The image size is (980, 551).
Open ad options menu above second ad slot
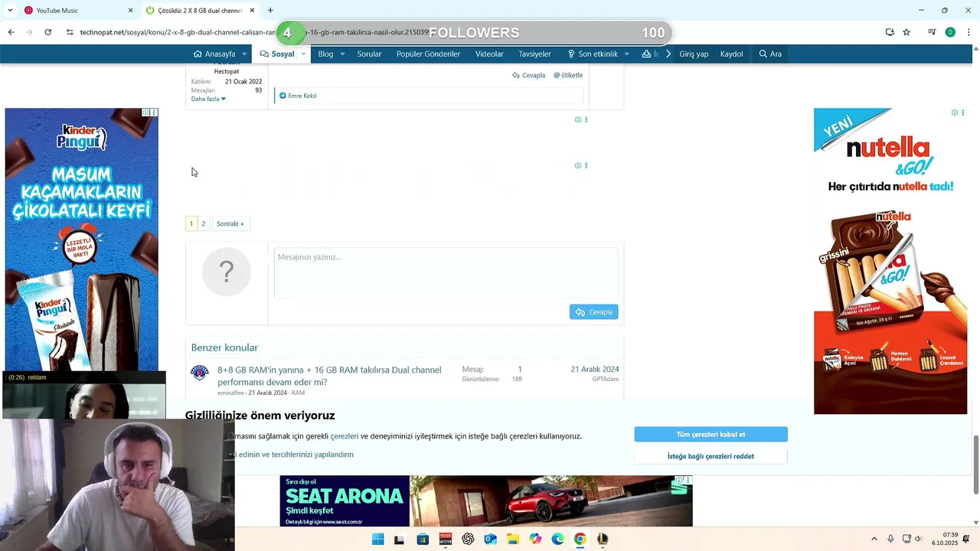[x=586, y=165]
